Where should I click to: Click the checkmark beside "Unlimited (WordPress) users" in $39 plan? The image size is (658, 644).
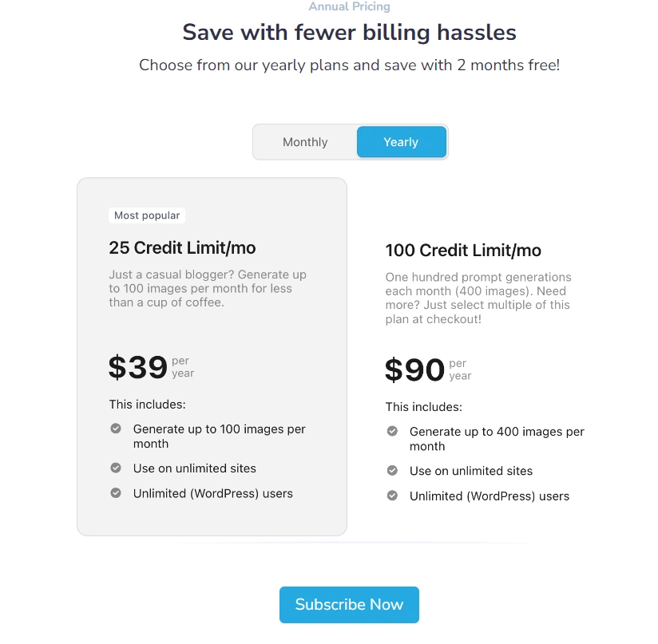(116, 493)
